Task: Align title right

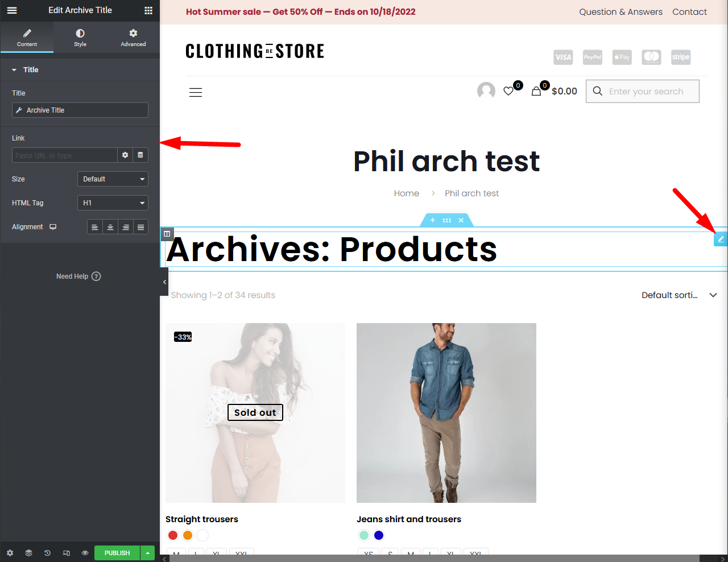Action: point(126,227)
